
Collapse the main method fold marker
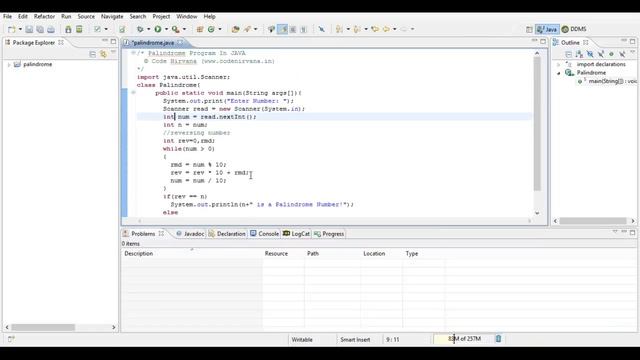point(133,93)
